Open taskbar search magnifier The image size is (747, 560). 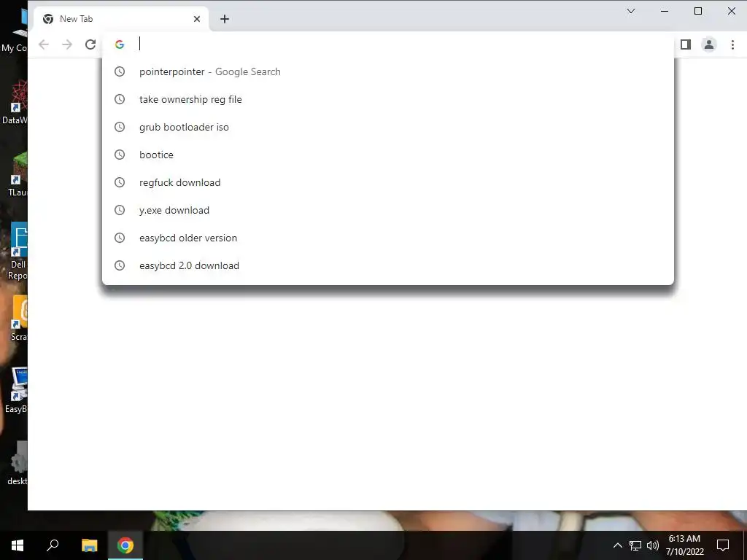click(x=53, y=545)
